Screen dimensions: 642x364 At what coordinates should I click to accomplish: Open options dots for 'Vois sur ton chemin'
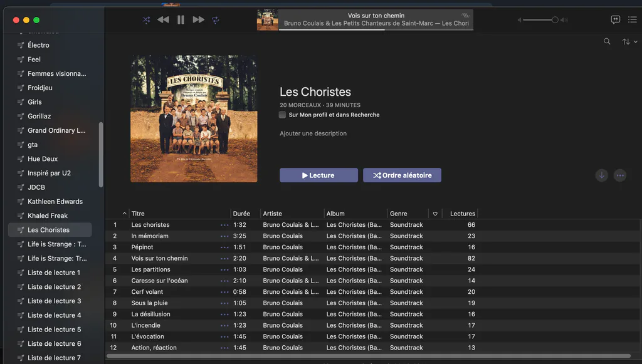click(224, 259)
